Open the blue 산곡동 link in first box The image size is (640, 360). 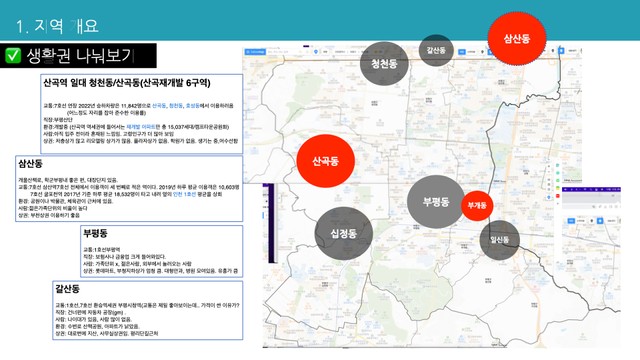click(159, 106)
